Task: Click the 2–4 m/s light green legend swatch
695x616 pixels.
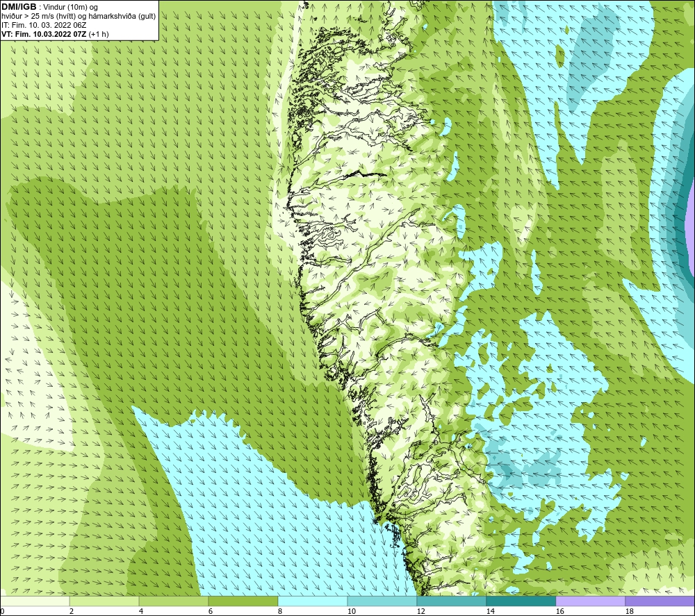Action: pos(104,601)
